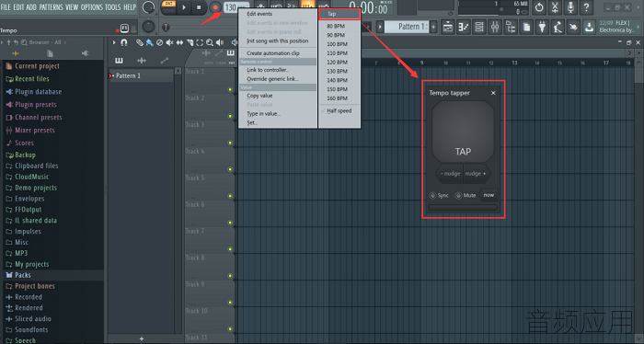Open the playlist view icon
The height and width of the screenshot is (344, 644).
448,28
